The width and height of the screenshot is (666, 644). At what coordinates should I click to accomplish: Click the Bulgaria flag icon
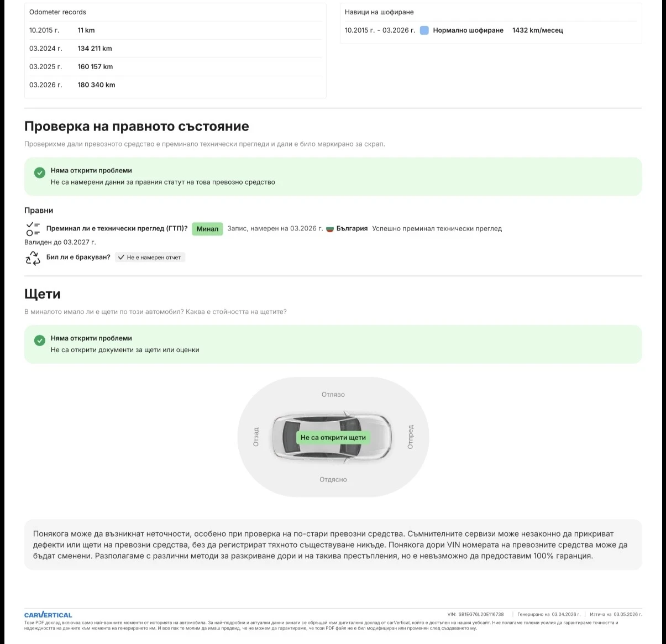point(330,229)
